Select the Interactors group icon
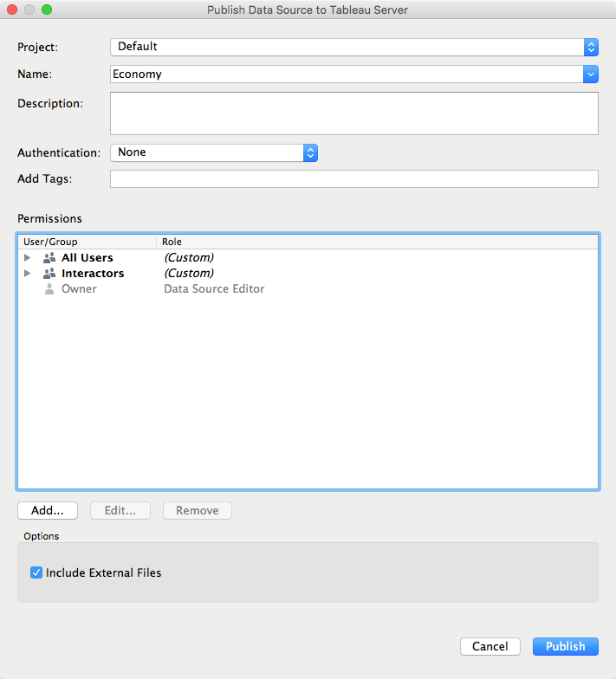The image size is (616, 679). point(49,274)
